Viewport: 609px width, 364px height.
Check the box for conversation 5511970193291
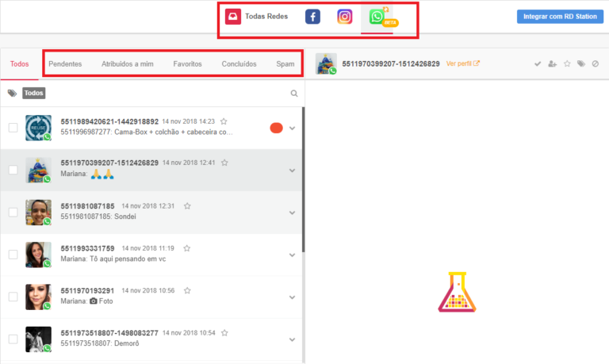tap(13, 297)
